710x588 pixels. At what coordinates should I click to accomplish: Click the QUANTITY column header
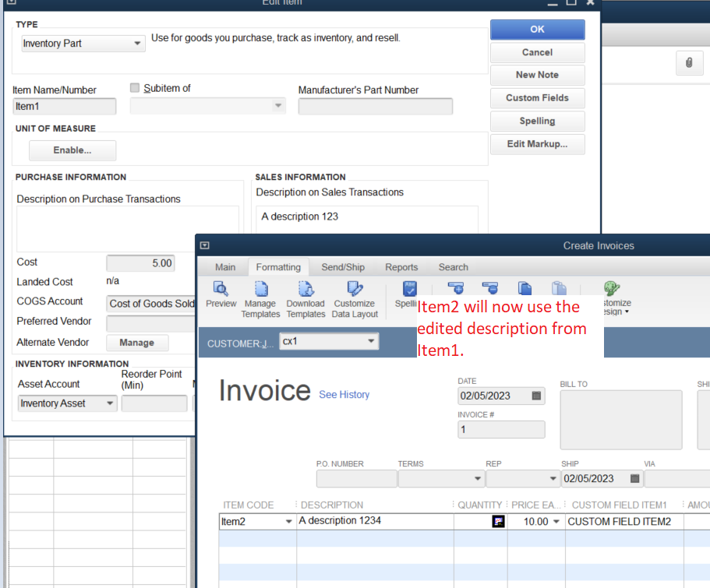pyautogui.click(x=479, y=505)
